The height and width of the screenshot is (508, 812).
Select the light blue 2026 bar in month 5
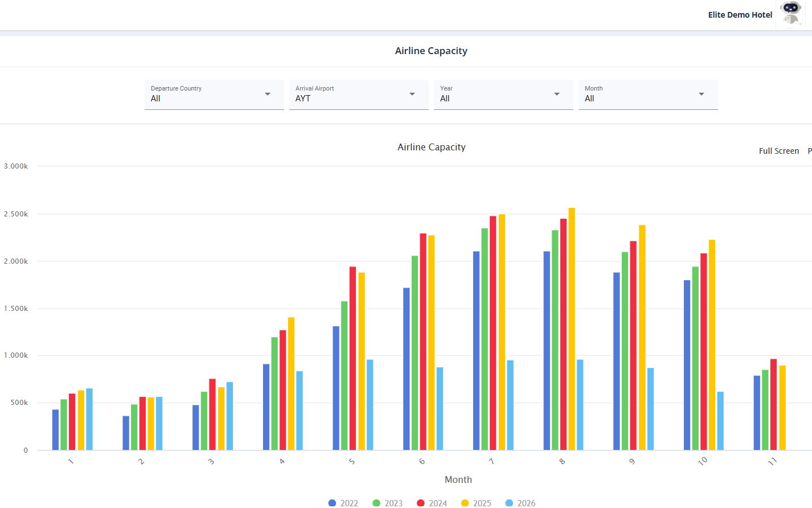370,405
